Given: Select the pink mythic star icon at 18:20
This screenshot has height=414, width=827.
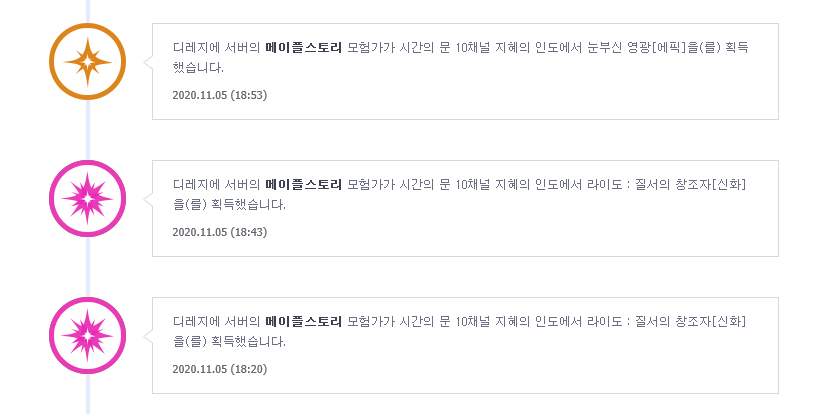Looking at the screenshot, I should pyautogui.click(x=88, y=336).
